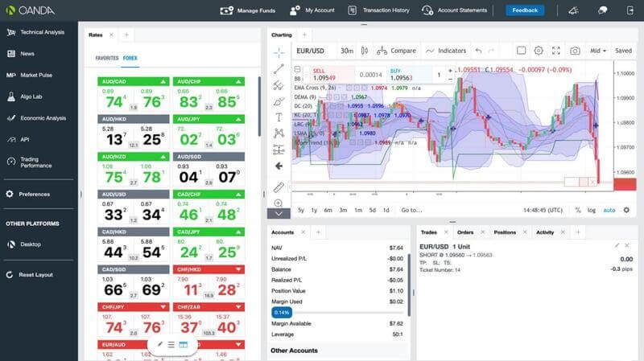Open the Trades tab
Image resolution: width=644 pixels, height=361 pixels.
[x=429, y=232]
